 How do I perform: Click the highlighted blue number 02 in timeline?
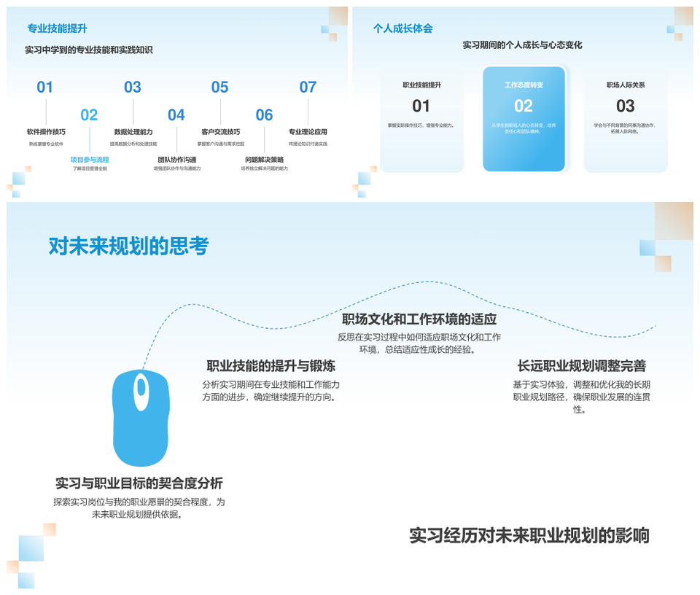[89, 115]
